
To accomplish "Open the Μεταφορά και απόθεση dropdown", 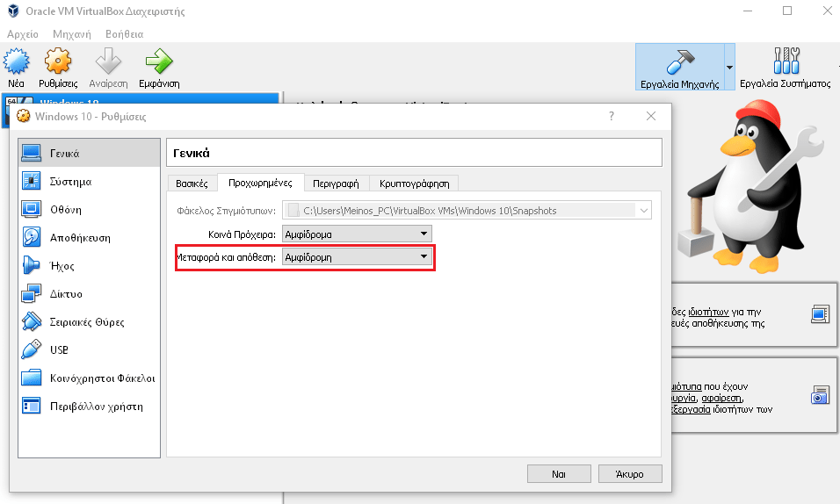I will pyautogui.click(x=357, y=257).
